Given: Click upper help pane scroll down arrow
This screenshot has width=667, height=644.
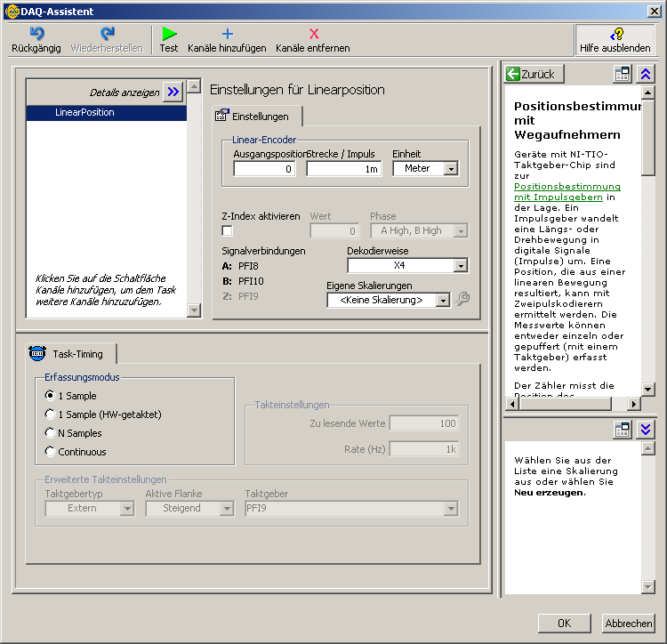Looking at the screenshot, I should [647, 389].
